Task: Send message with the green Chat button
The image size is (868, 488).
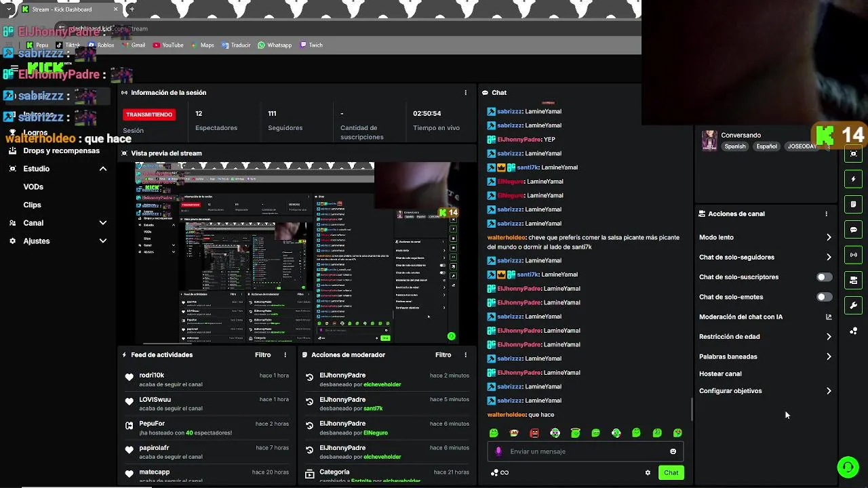Action: [x=671, y=472]
